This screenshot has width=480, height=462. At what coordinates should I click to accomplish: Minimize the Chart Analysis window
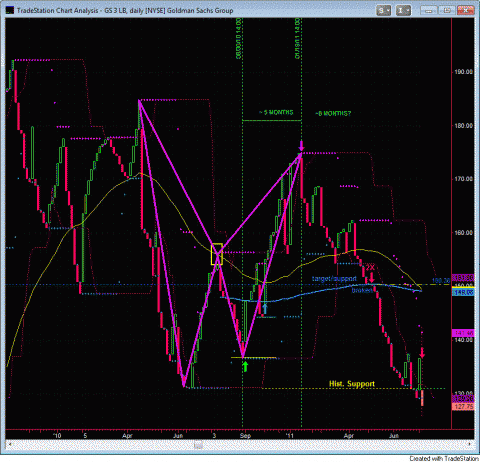click(429, 10)
